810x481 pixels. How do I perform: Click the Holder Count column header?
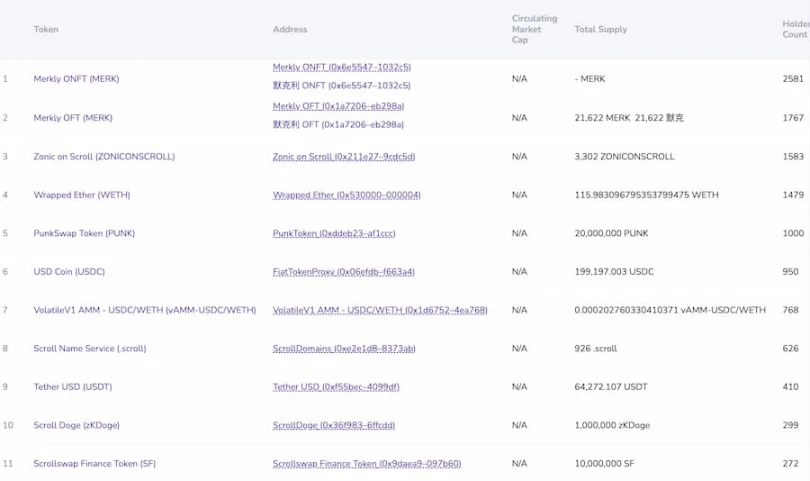tap(796, 29)
